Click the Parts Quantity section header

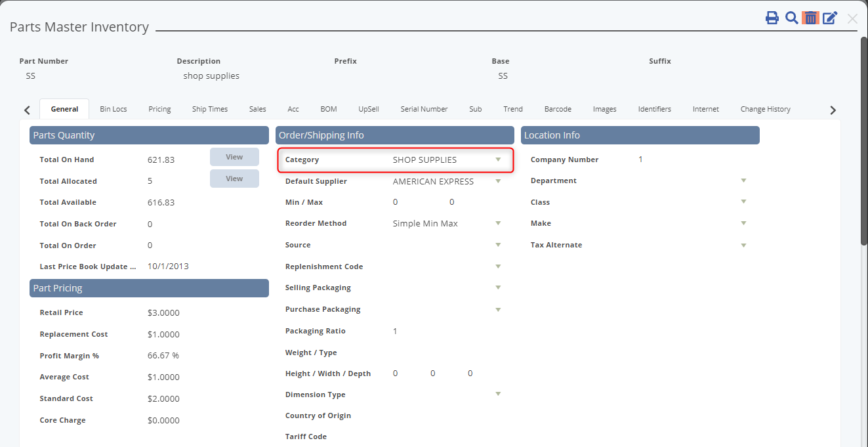point(149,135)
